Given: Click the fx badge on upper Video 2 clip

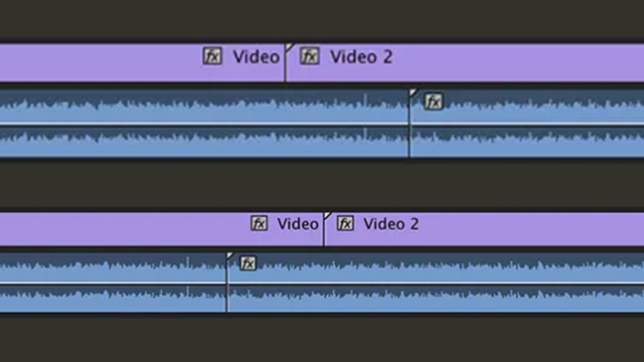Looking at the screenshot, I should (309, 56).
